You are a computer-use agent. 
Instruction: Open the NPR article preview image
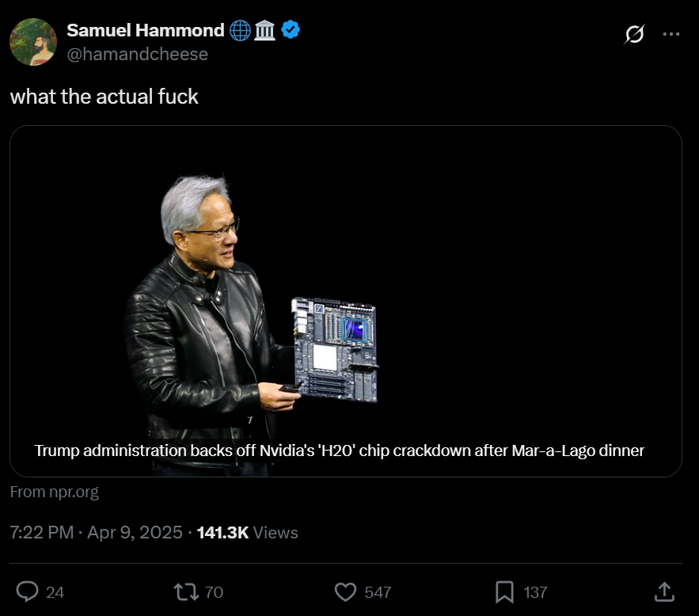[x=346, y=302]
